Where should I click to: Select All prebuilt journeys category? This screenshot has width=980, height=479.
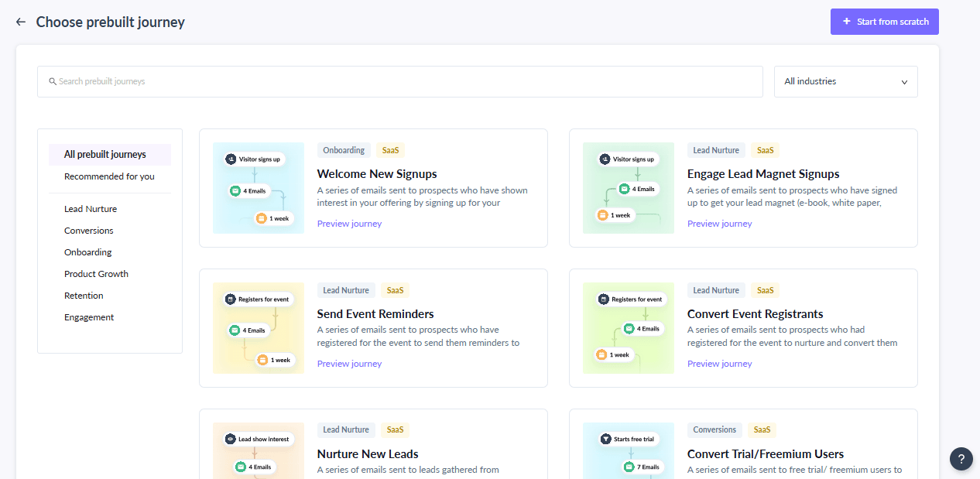point(110,155)
